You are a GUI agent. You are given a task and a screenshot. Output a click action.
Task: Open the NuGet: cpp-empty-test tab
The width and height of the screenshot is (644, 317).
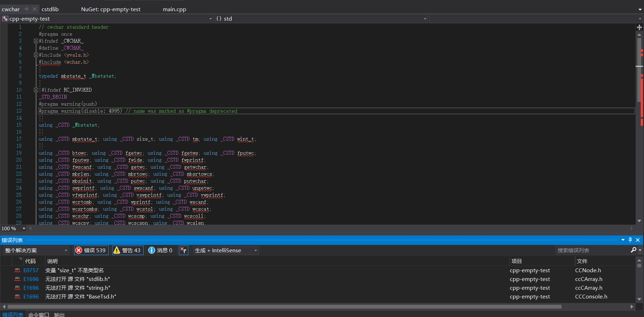point(110,9)
